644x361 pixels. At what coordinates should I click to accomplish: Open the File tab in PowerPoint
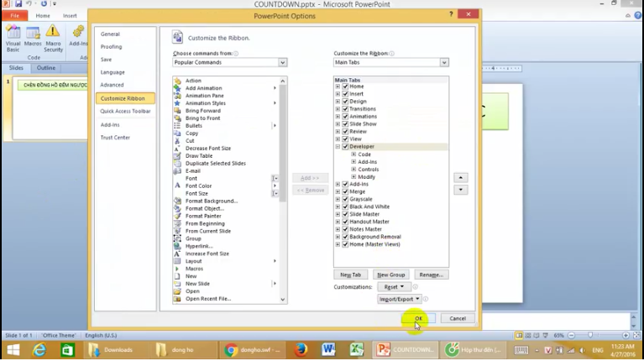(x=15, y=16)
